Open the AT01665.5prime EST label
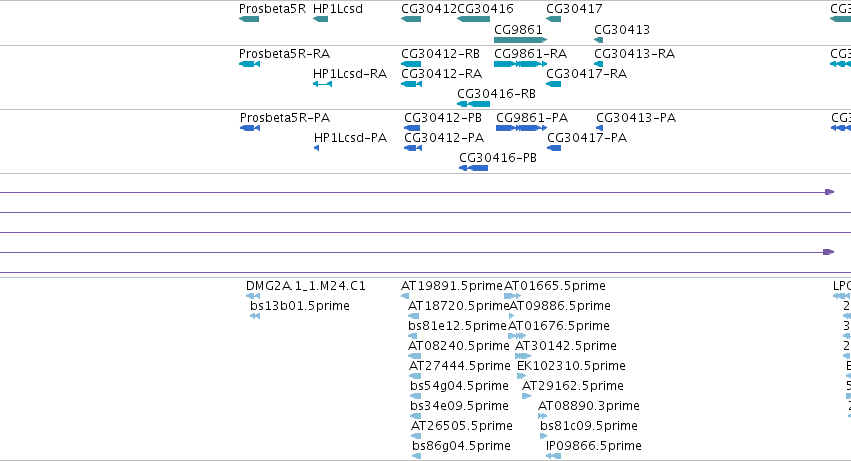851x461 pixels. [x=555, y=286]
